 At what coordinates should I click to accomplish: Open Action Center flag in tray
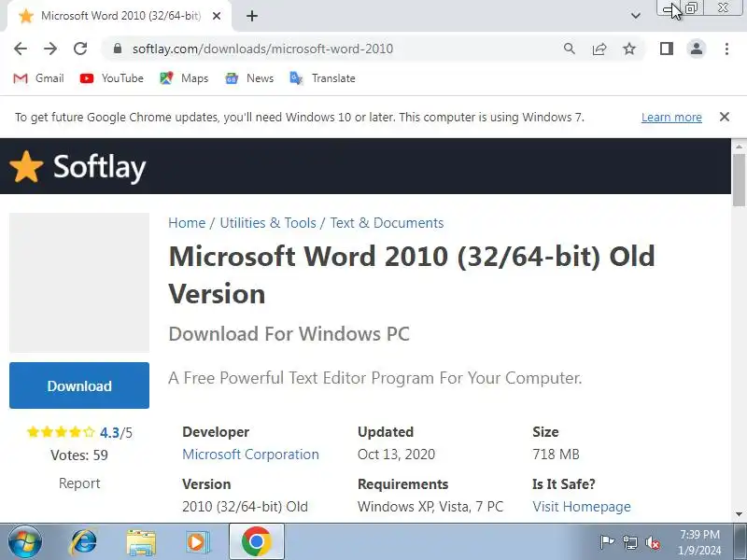(x=607, y=542)
